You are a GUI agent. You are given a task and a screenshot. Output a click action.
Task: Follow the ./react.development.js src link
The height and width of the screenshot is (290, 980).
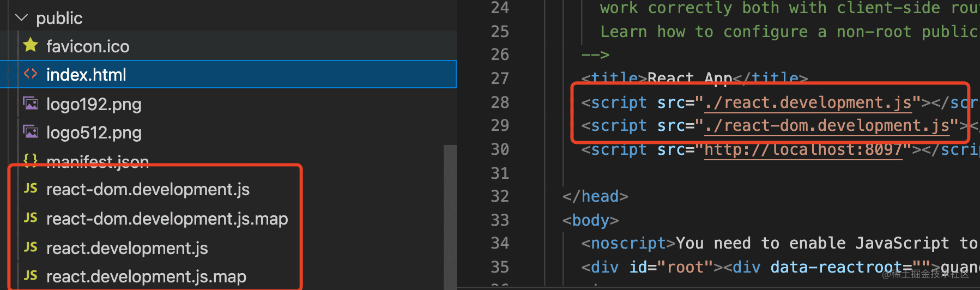point(808,102)
